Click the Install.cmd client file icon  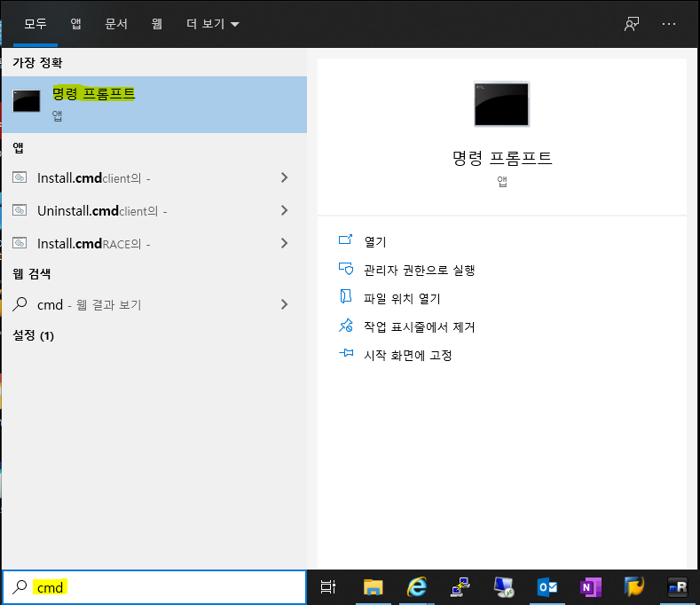pyautogui.click(x=20, y=177)
